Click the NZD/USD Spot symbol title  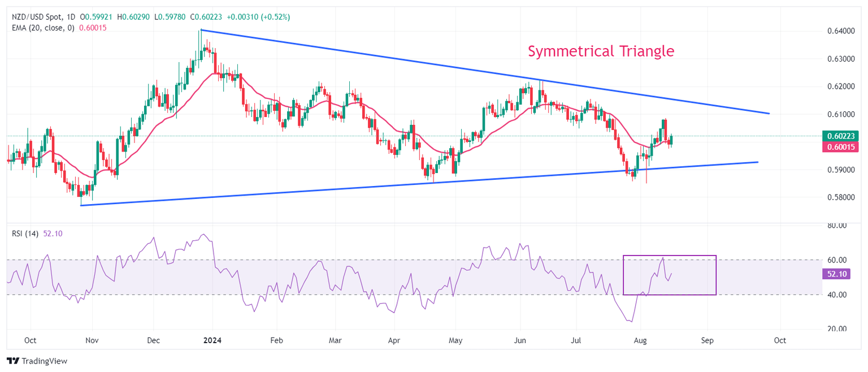pos(37,18)
